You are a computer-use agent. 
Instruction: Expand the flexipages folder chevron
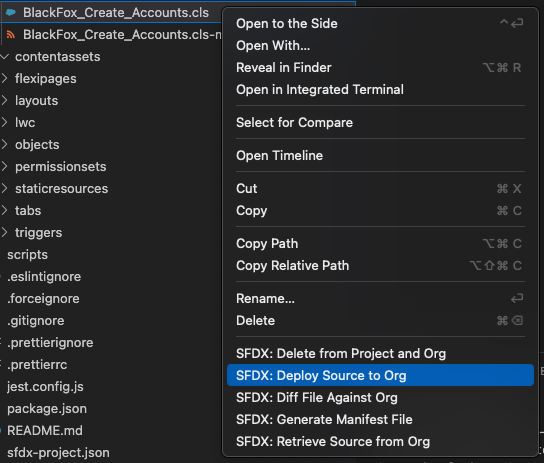point(4,79)
